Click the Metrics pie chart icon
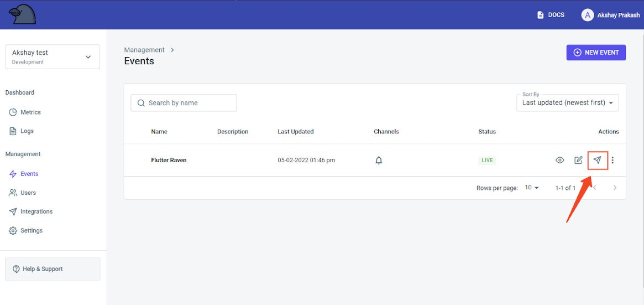 point(13,112)
